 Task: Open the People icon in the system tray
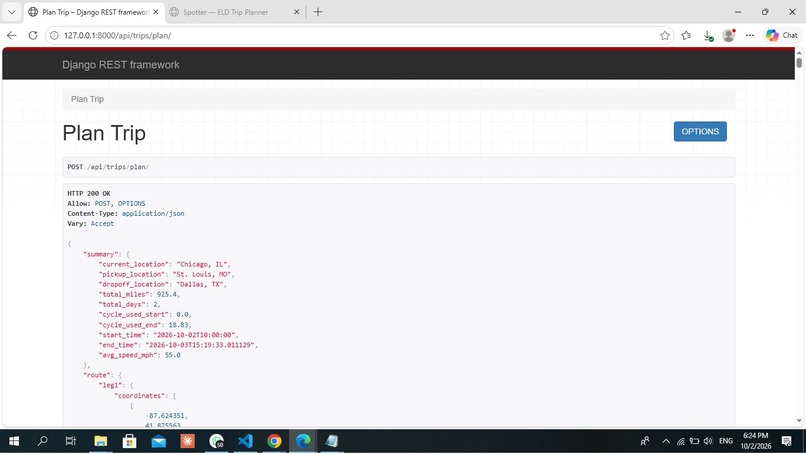point(645,441)
